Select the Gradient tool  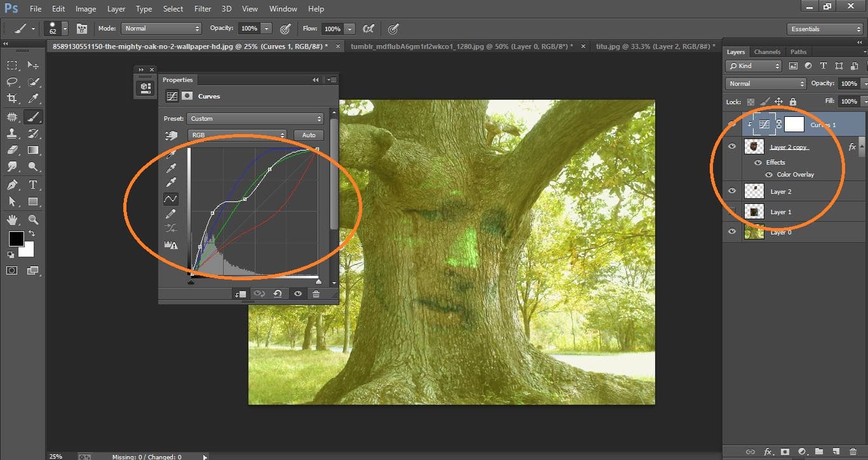[x=34, y=150]
